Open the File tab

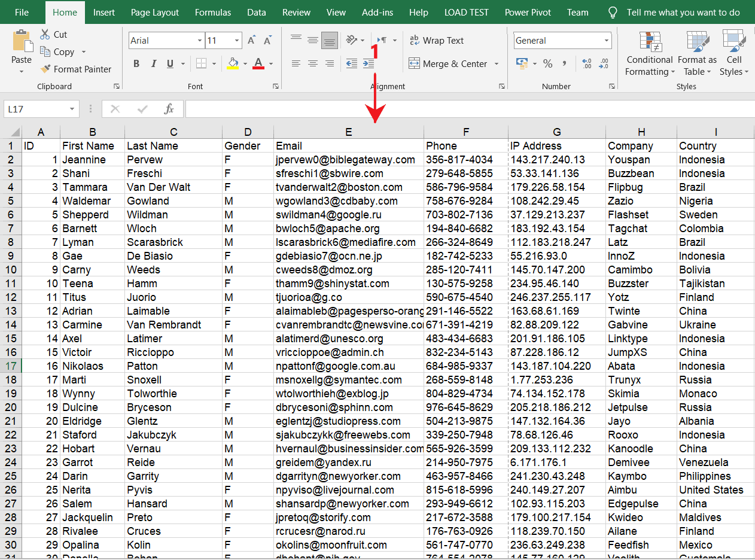pyautogui.click(x=22, y=12)
